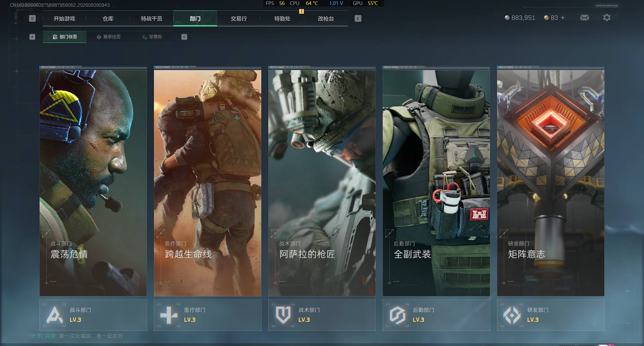Click the 研发部门 diamond emblem

(x=512, y=315)
